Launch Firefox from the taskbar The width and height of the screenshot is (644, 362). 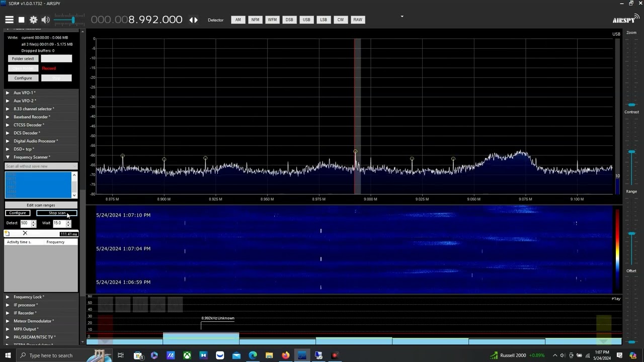(285, 355)
